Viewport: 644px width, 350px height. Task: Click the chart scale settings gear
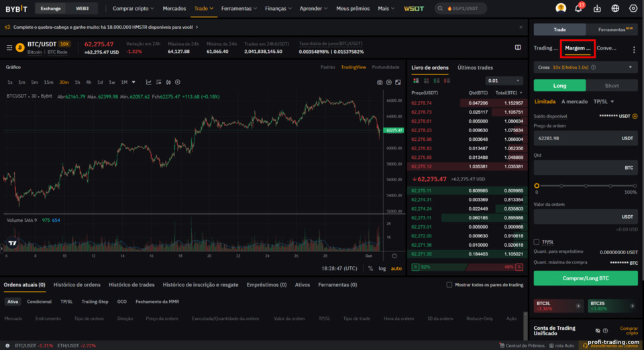coord(394,256)
